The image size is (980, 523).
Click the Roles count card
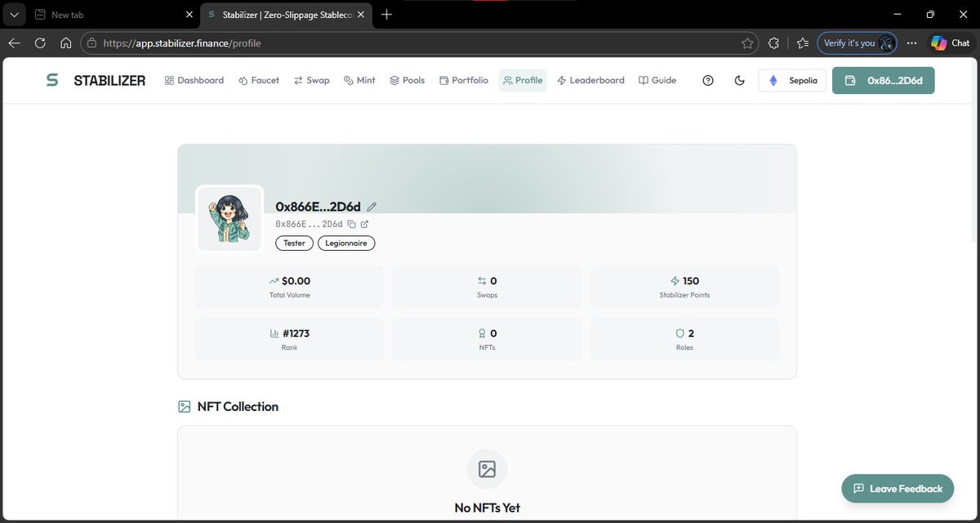[684, 339]
